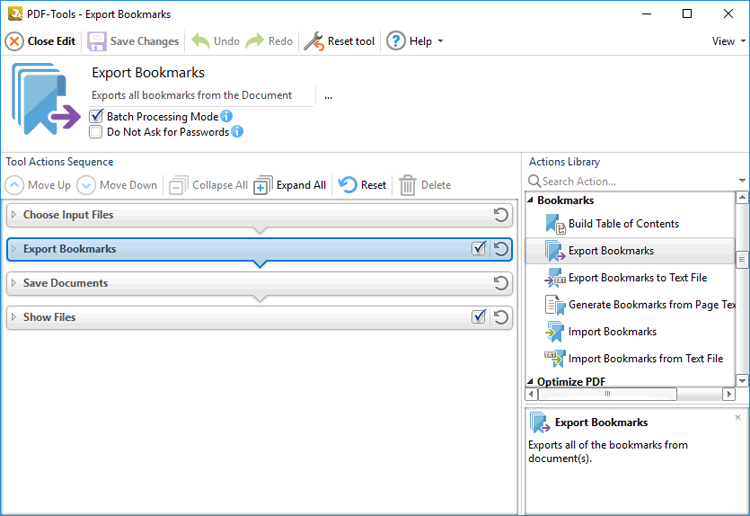Click the Close Edit label
Screen dimensions: 750x516
[52, 42]
